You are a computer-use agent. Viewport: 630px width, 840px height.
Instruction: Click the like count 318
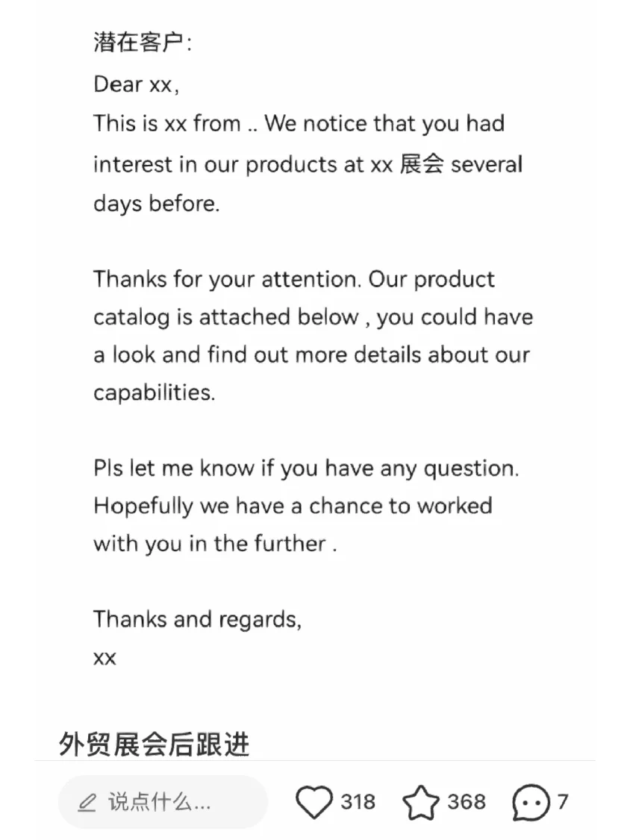[x=358, y=802]
